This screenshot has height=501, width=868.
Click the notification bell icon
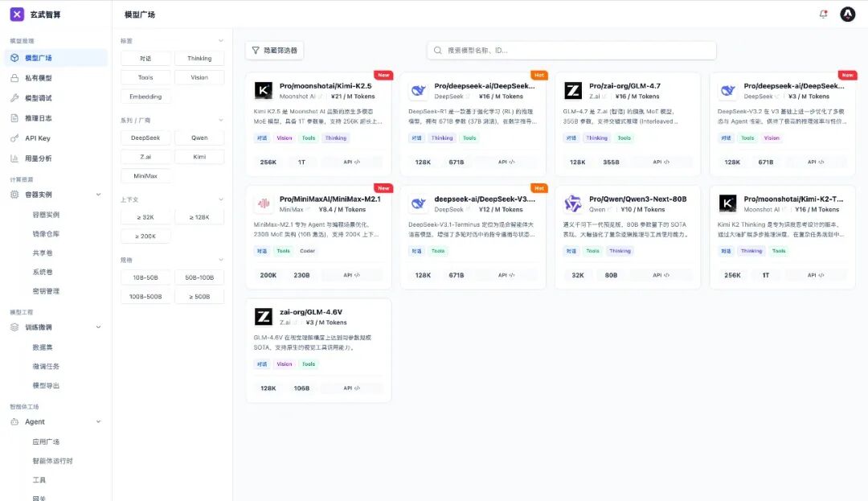(823, 14)
